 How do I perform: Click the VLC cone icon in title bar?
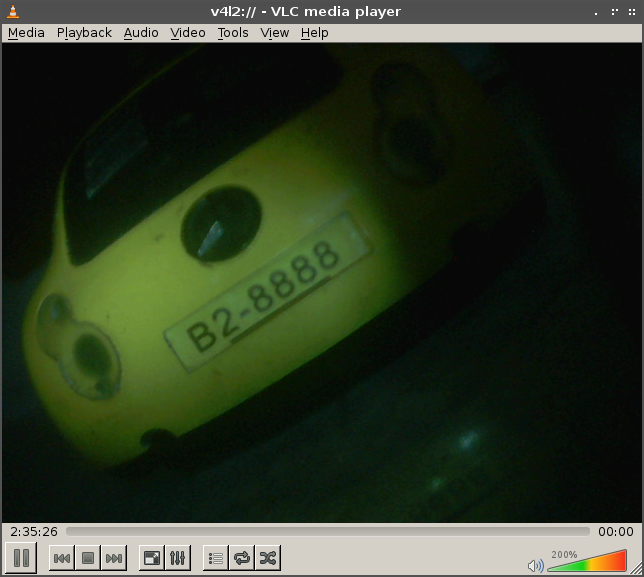point(13,11)
